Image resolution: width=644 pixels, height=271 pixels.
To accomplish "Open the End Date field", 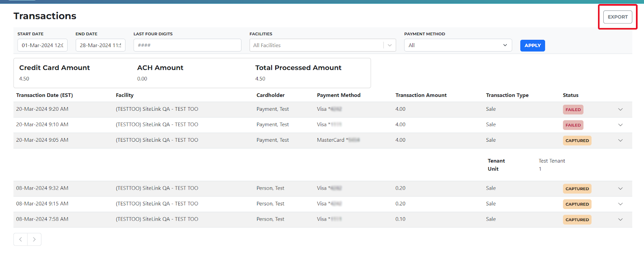I will 101,45.
